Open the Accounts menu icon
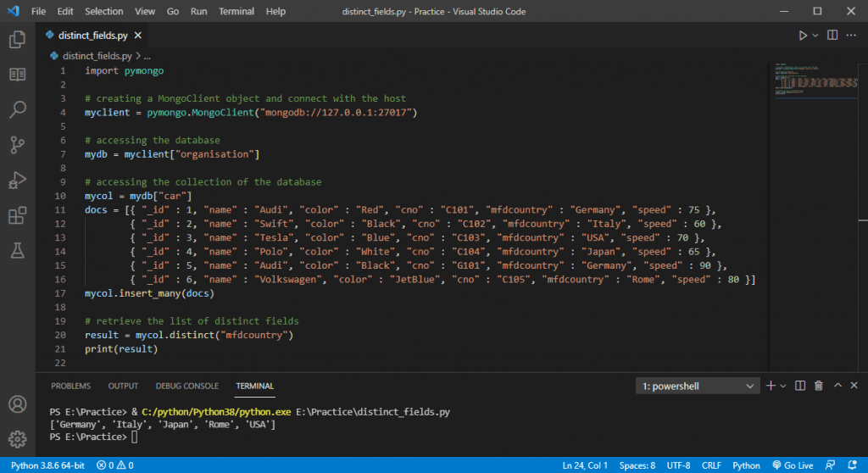Viewport: 868px width, 473px height. 17,404
